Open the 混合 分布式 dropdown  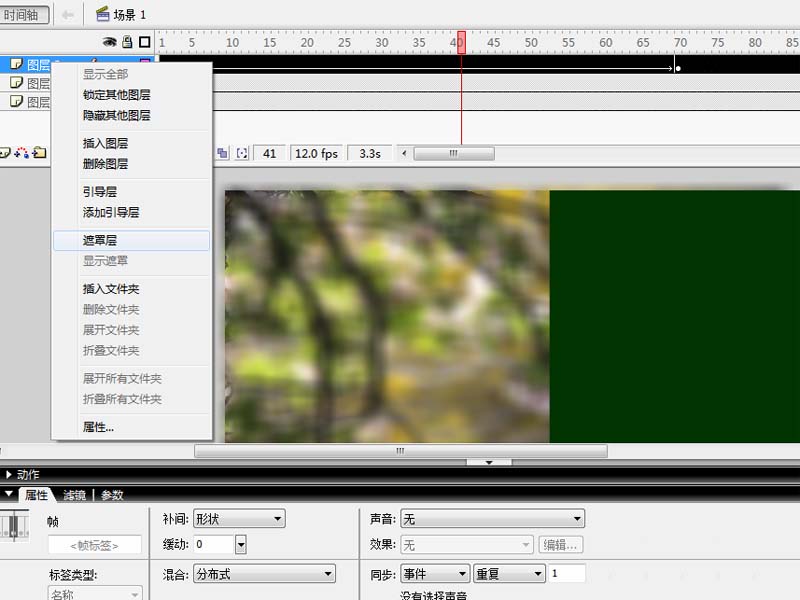[x=264, y=574]
